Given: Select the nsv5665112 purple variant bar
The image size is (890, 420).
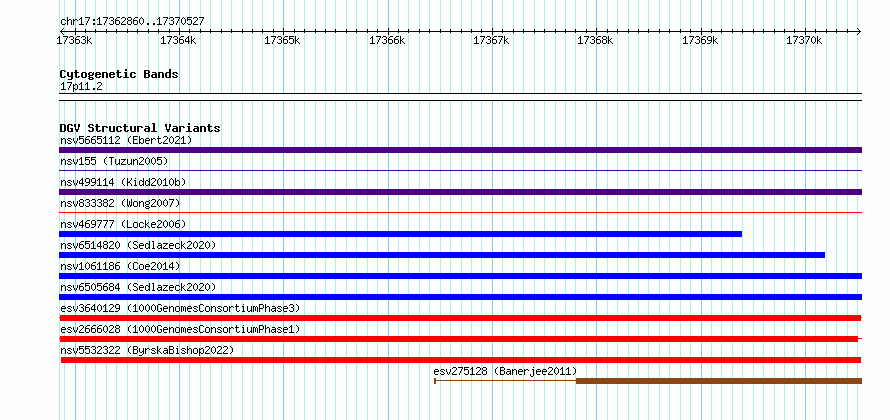Looking at the screenshot, I should point(460,150).
